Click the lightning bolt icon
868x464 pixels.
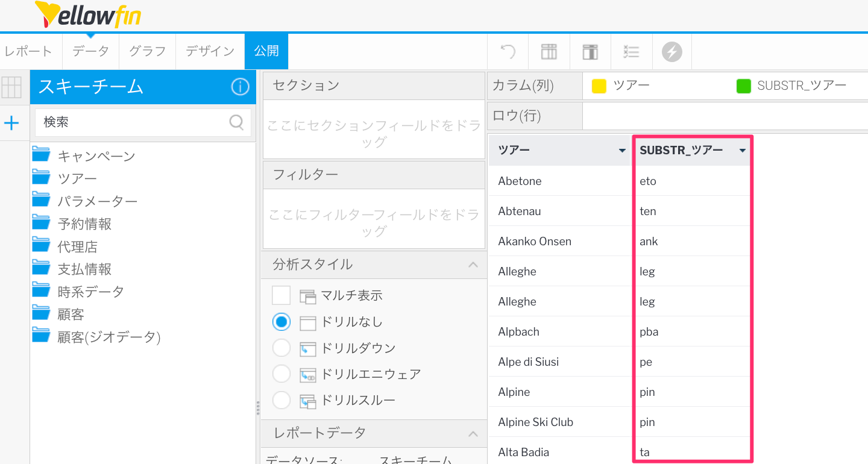coord(672,52)
